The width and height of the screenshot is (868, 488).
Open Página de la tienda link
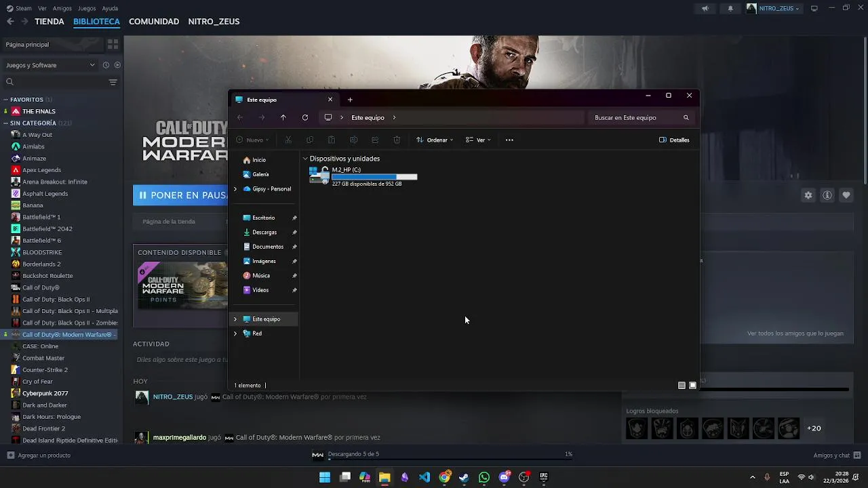pyautogui.click(x=169, y=222)
